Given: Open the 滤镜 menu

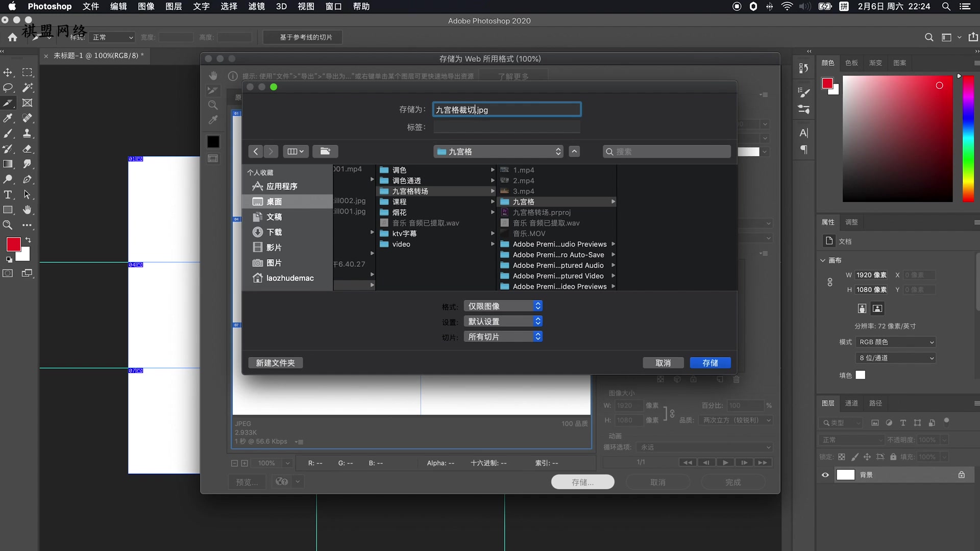Looking at the screenshot, I should click(256, 7).
